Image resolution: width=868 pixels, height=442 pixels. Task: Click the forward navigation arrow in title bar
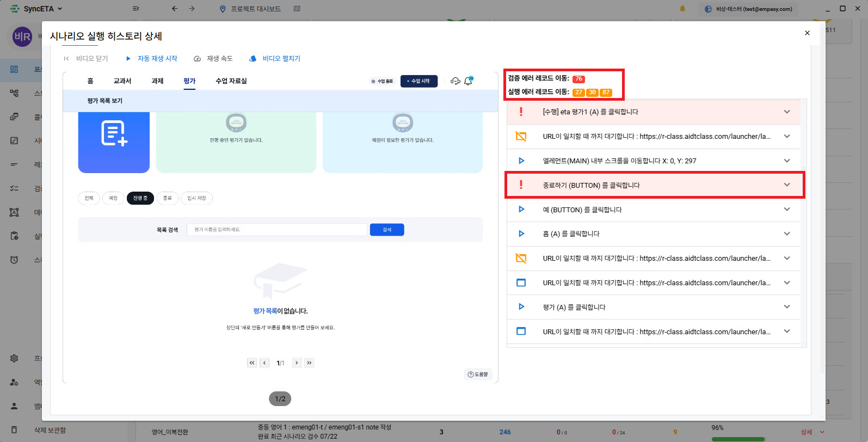[x=192, y=9]
